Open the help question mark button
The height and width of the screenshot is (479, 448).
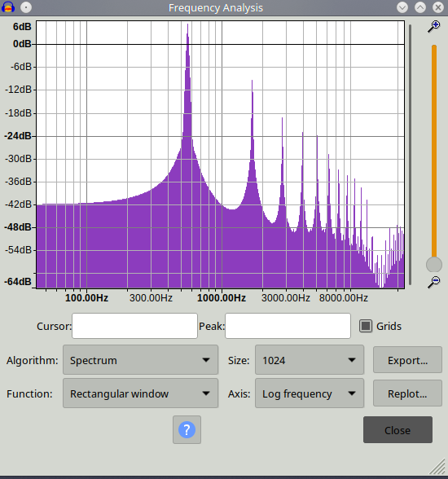[187, 429]
